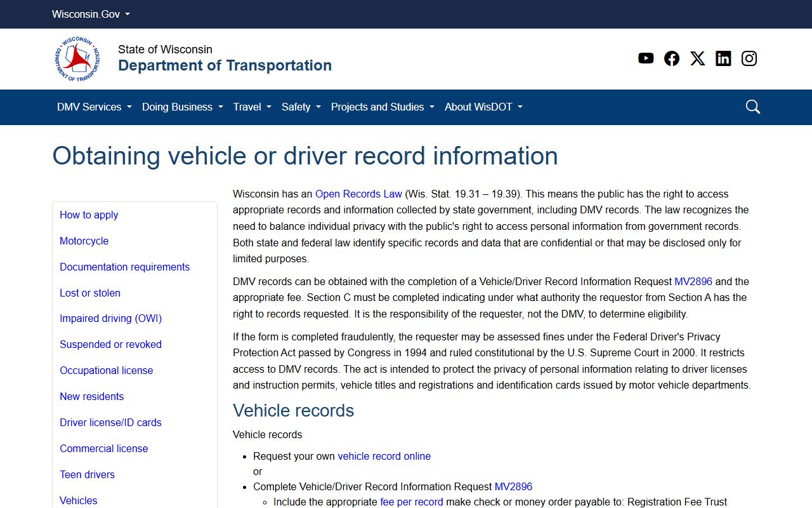The height and width of the screenshot is (508, 812).
Task: Open the fee per record link
Action: (412, 502)
